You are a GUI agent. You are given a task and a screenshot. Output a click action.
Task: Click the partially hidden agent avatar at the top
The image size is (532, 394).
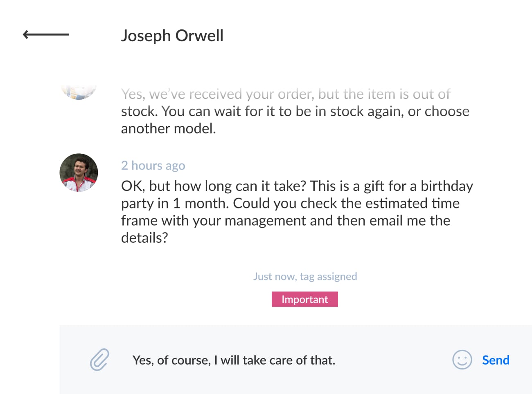click(x=79, y=92)
